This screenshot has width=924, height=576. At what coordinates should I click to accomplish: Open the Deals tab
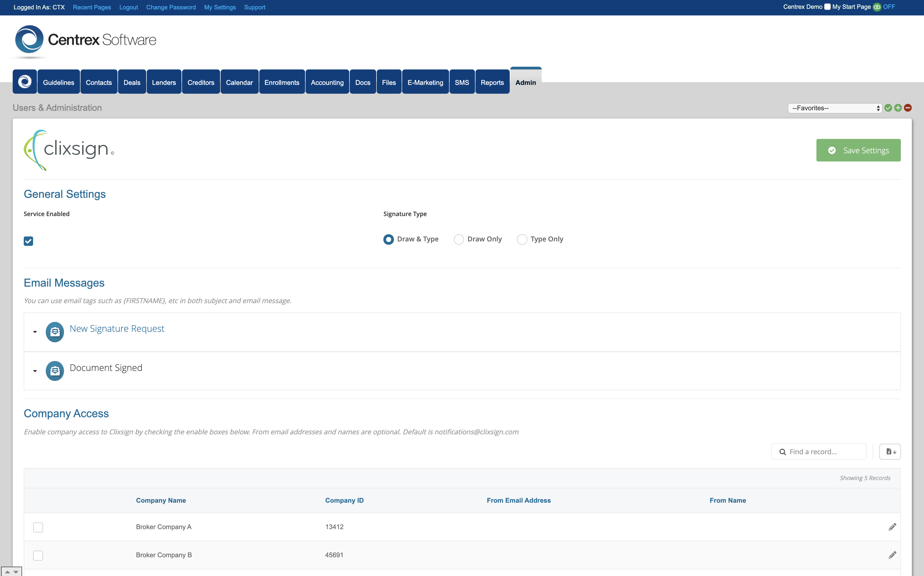[132, 82]
